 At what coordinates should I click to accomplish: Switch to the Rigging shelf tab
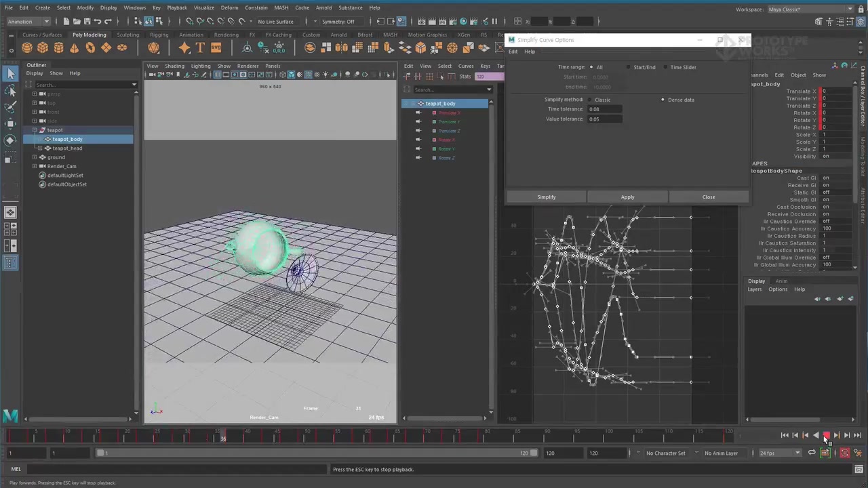click(159, 35)
